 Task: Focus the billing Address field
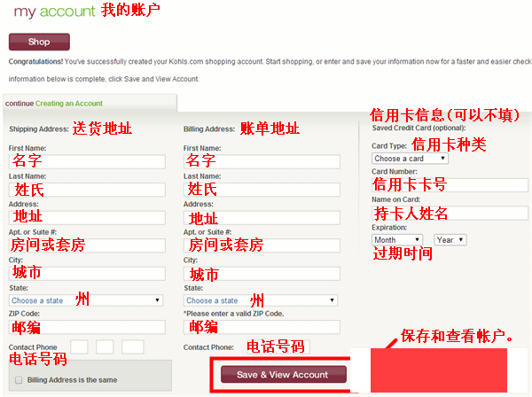[262, 217]
